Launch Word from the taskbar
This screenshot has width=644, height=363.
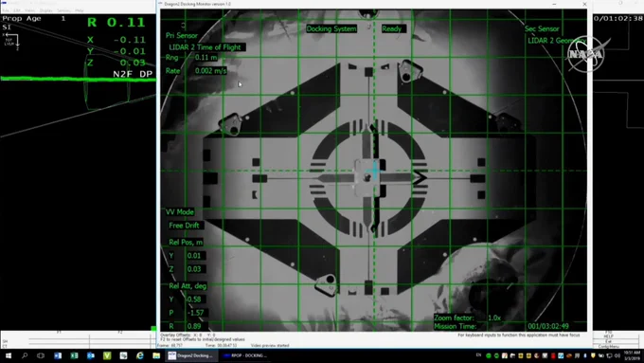pyautogui.click(x=58, y=355)
